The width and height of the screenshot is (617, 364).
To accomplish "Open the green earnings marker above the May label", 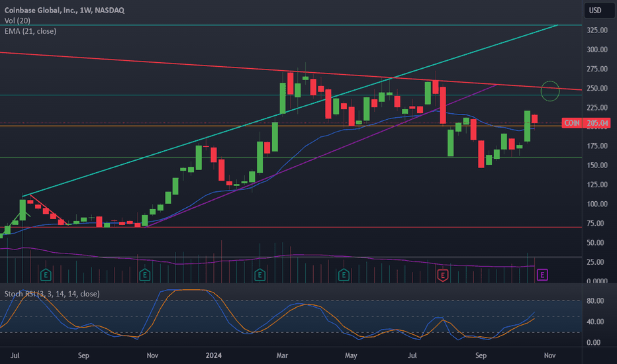I will 344,275.
